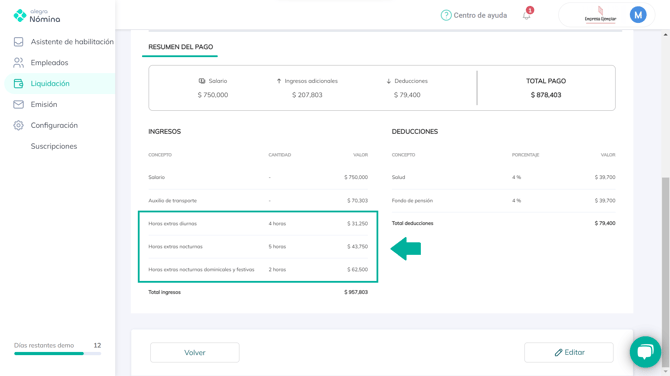Click the scrollbar down arrow
The height and width of the screenshot is (376, 670).
point(666,372)
